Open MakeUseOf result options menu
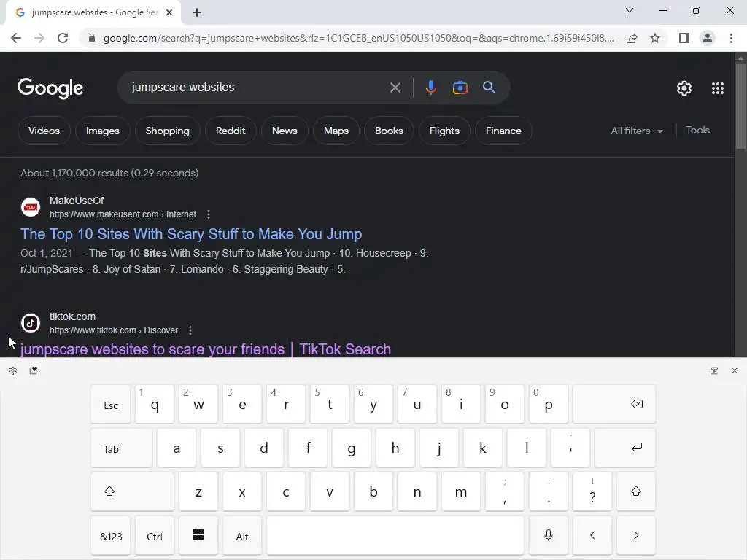Viewport: 747px width, 560px height. tap(208, 214)
